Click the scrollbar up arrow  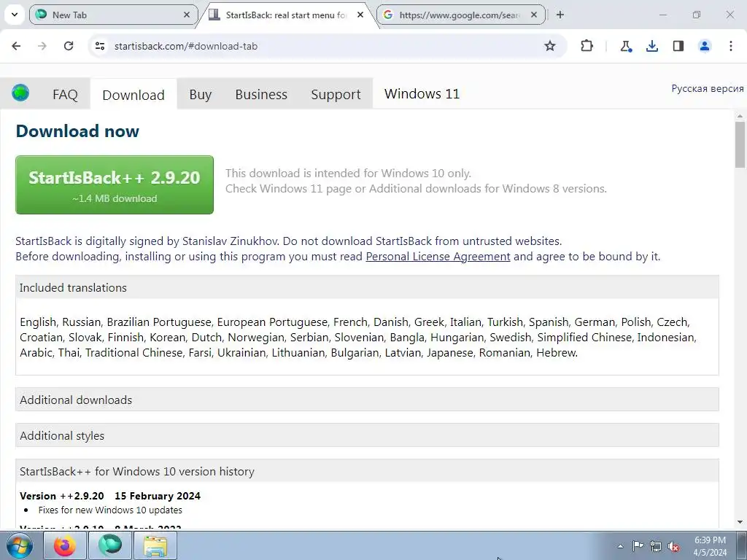740,116
